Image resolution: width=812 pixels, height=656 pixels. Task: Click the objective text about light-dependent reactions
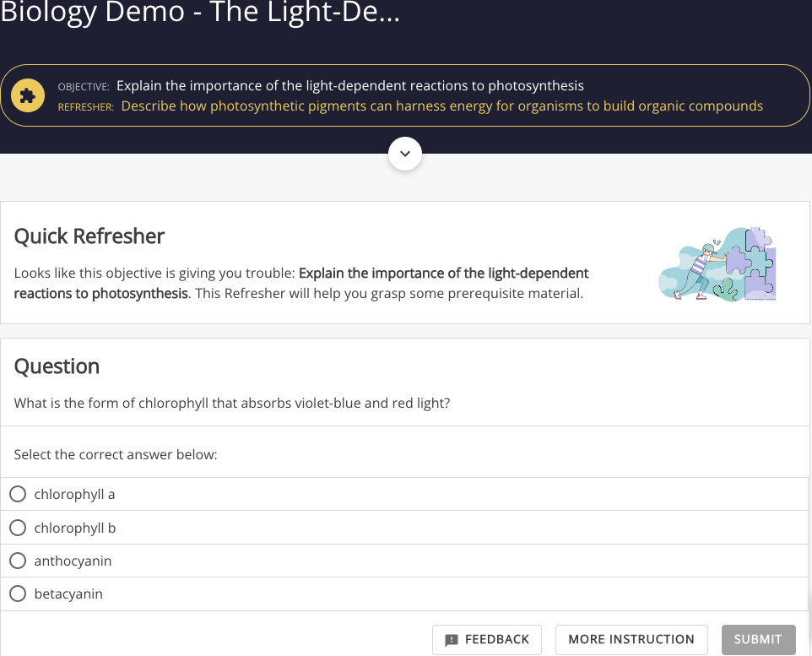click(x=350, y=85)
